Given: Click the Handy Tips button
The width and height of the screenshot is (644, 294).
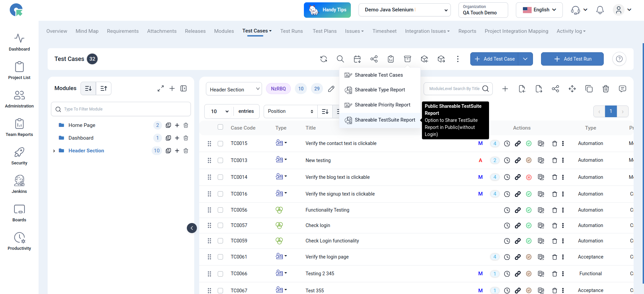Looking at the screenshot, I should click(x=327, y=10).
